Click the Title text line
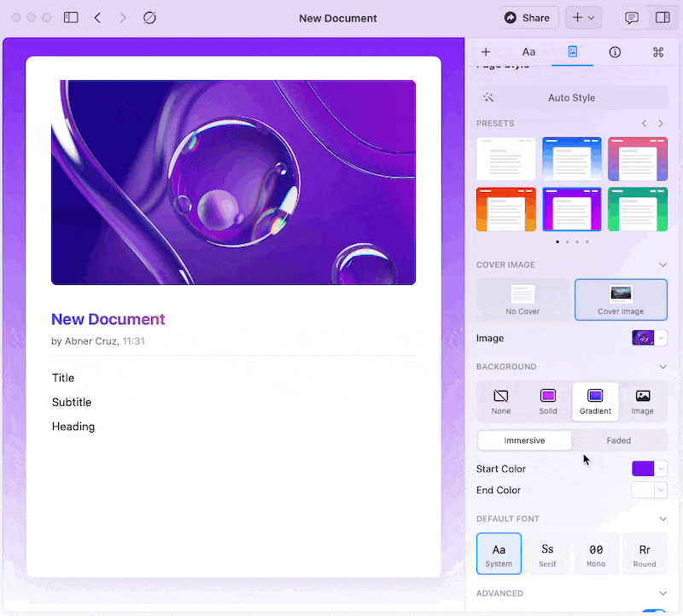The width and height of the screenshot is (683, 616). point(63,377)
